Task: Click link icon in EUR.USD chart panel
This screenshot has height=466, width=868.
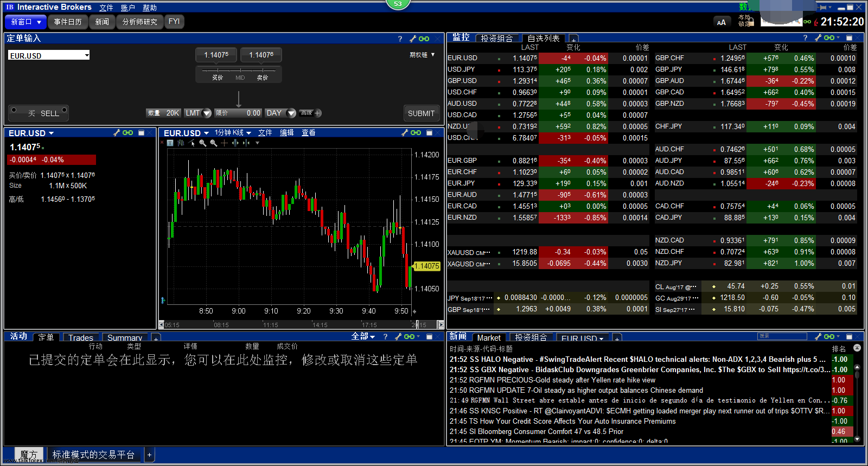Action: pos(416,133)
